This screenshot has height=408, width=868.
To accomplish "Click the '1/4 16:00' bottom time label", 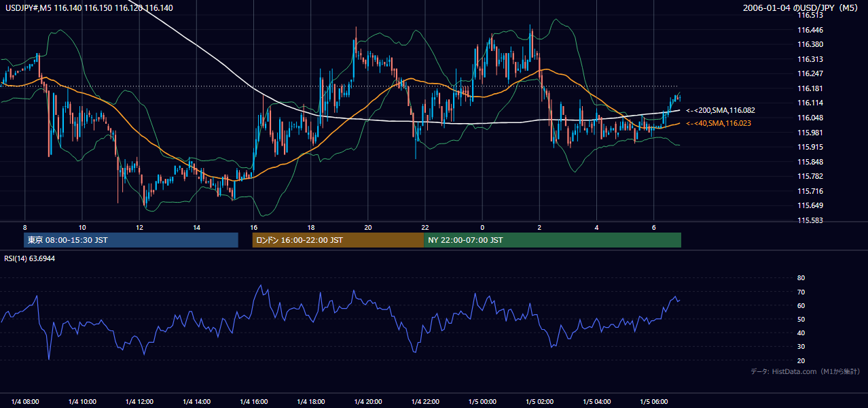I will click(253, 401).
